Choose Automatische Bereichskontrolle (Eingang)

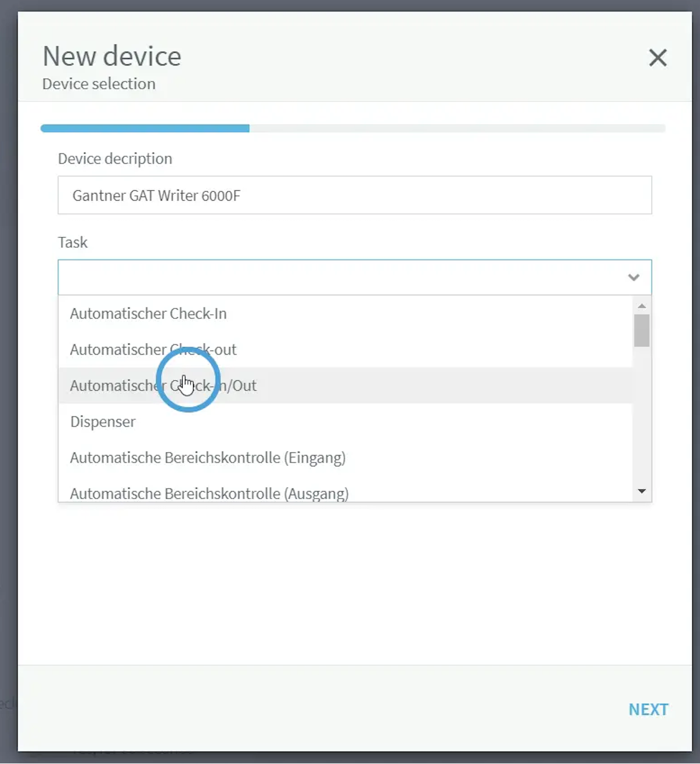click(x=208, y=458)
